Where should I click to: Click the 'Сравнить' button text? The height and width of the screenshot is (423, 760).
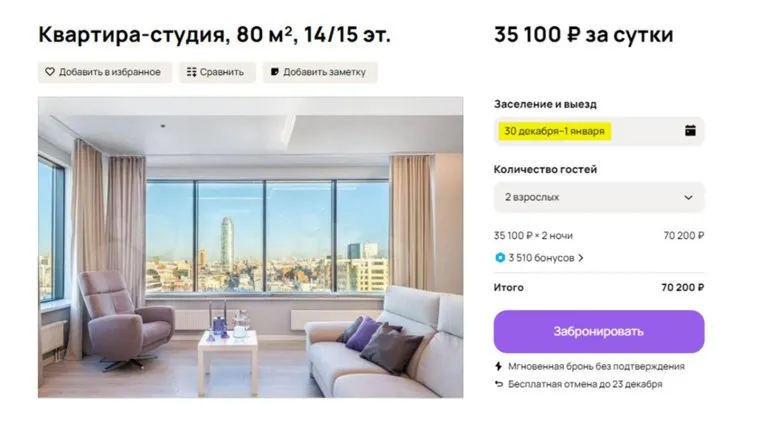point(222,72)
